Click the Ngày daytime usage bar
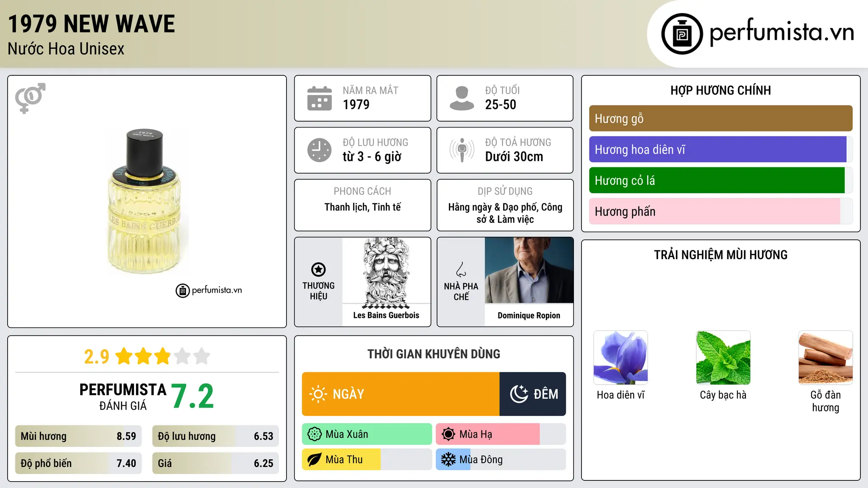868x488 pixels. (401, 394)
